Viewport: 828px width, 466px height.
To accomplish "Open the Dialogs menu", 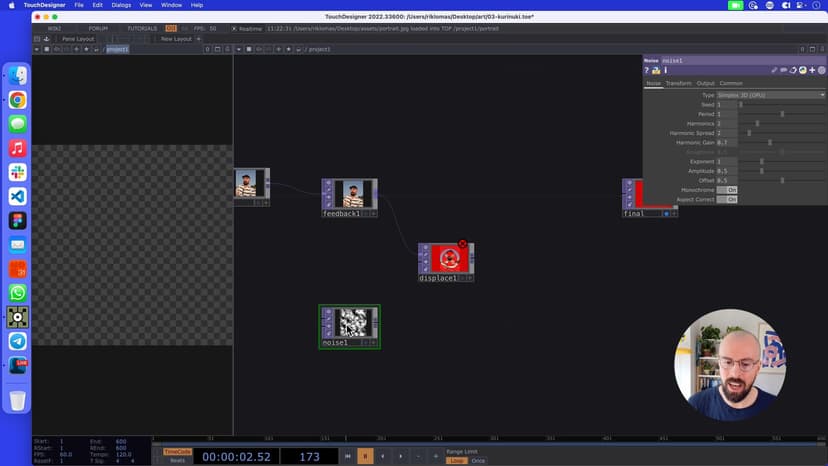I will click(x=121, y=5).
